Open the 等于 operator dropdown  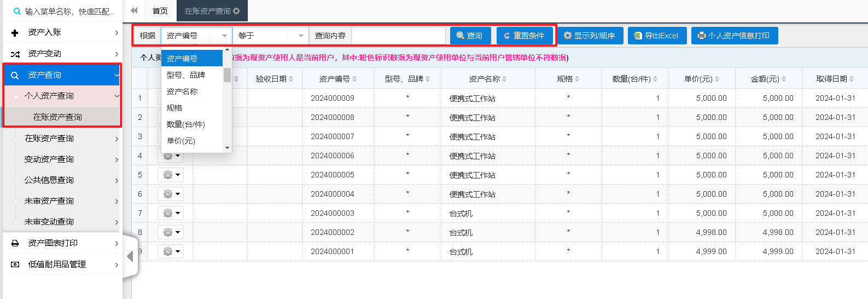coord(270,36)
